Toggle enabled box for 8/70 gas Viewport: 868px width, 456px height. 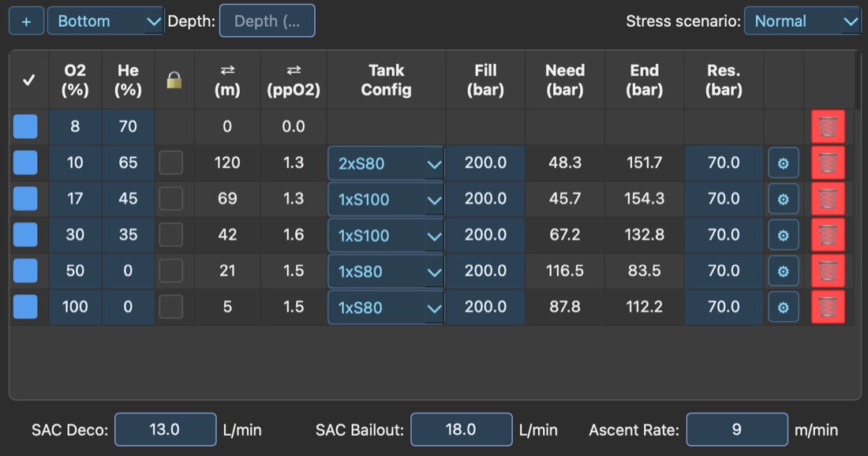click(x=25, y=127)
